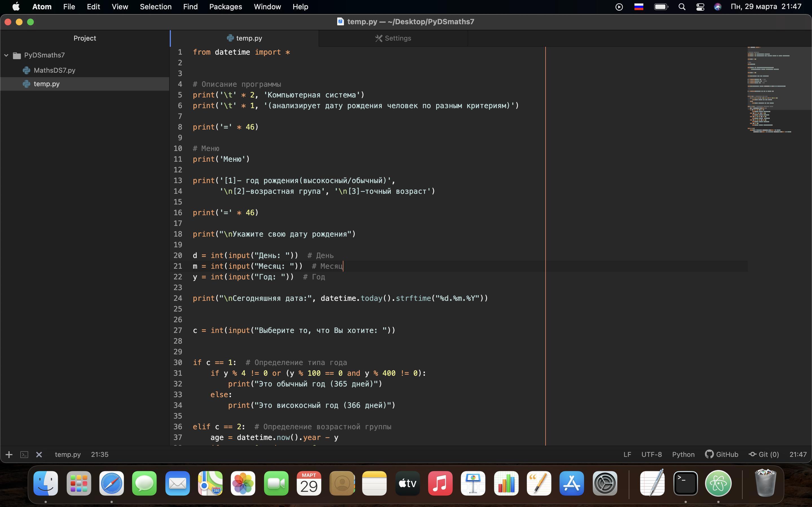Click cursor position 21:35 in status bar
Screen dimensions: 812x507
100,454
